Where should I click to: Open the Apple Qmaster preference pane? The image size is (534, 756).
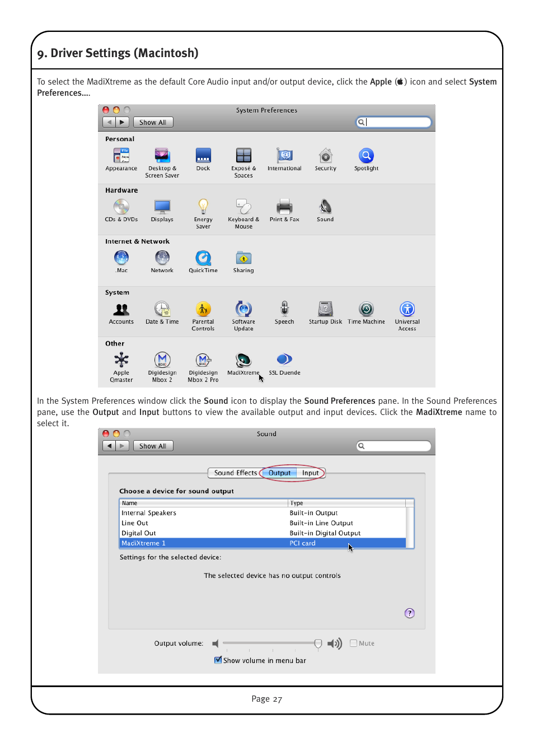(x=121, y=360)
